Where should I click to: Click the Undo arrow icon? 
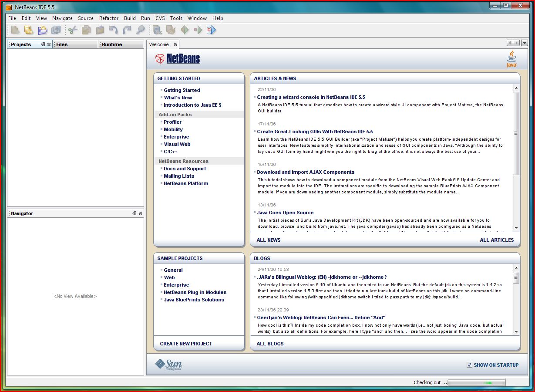point(113,30)
